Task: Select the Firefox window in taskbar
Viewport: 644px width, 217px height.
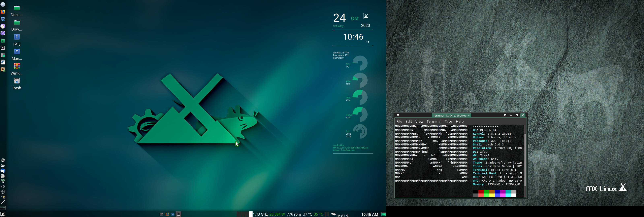Action: coord(167,214)
